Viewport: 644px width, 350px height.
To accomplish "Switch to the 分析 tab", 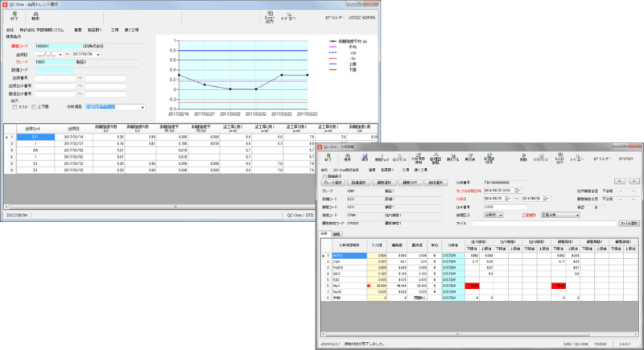I will [324, 233].
